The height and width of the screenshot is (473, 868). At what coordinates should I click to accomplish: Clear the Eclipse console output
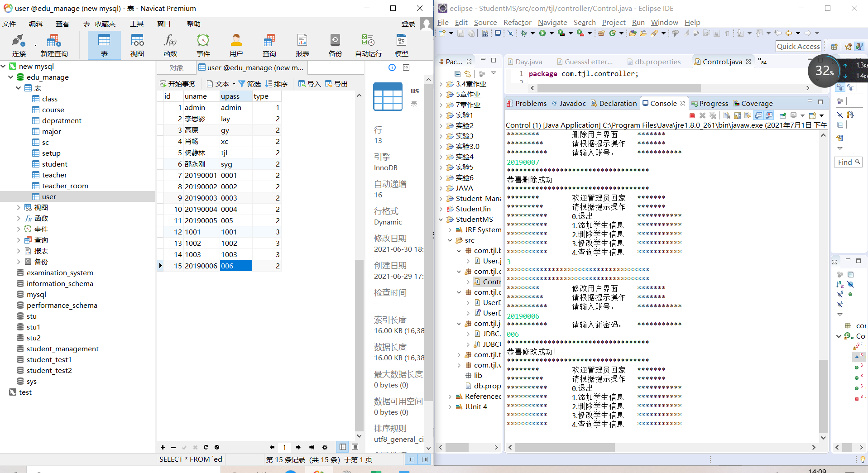tap(727, 115)
